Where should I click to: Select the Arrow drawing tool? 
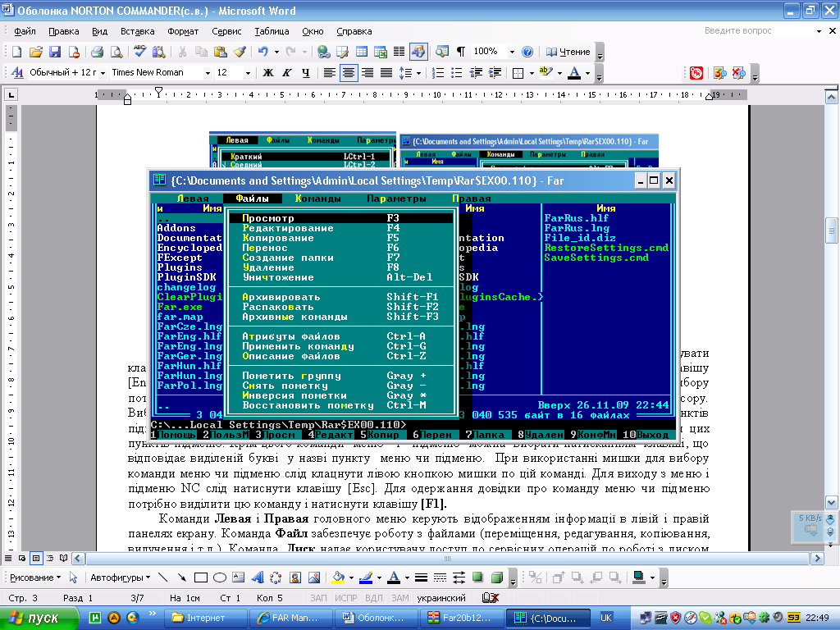182,577
